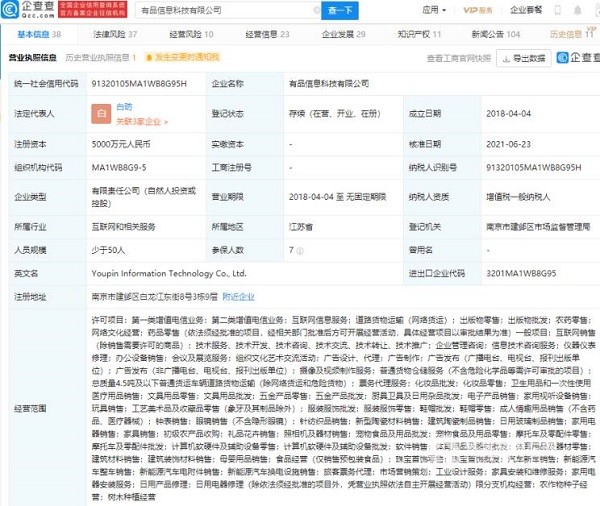
Task: Switch to the 经营风险 10 tab
Action: point(191,34)
